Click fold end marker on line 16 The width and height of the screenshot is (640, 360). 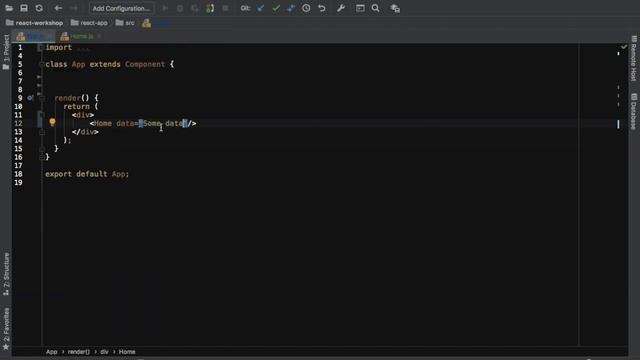(42, 157)
